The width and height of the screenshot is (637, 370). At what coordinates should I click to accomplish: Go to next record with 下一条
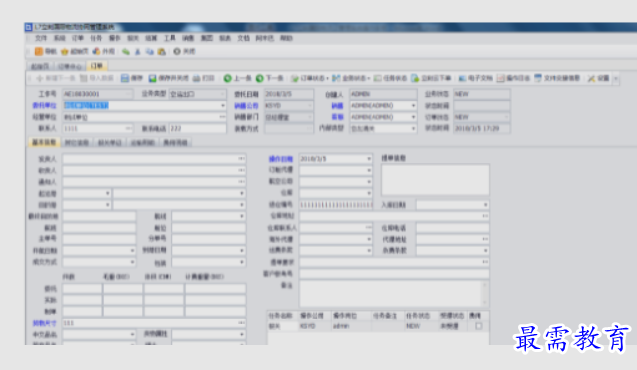(269, 78)
